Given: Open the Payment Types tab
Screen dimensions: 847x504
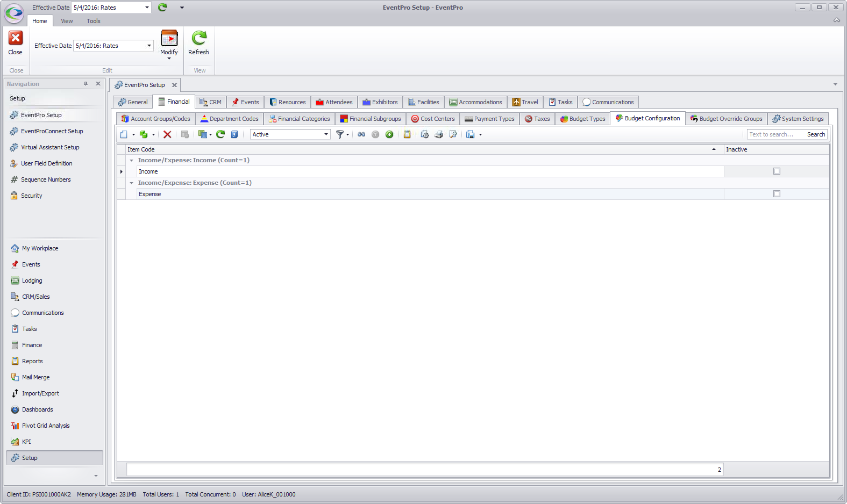Looking at the screenshot, I should [x=489, y=119].
